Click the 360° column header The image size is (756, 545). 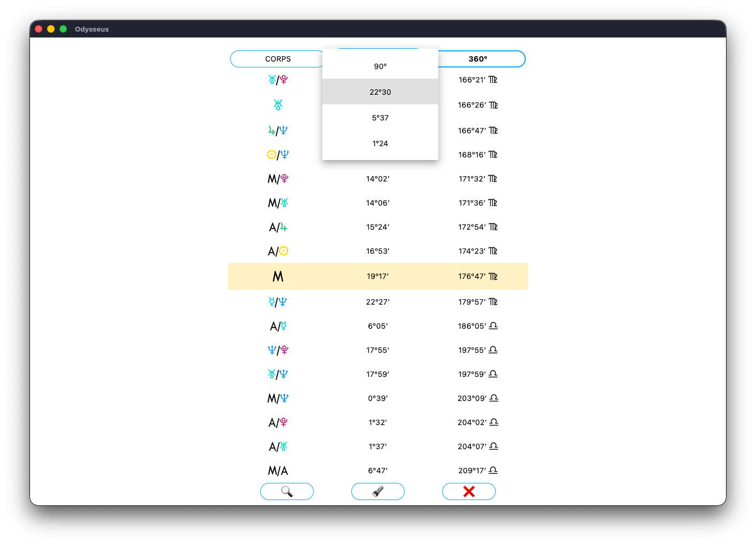[478, 59]
